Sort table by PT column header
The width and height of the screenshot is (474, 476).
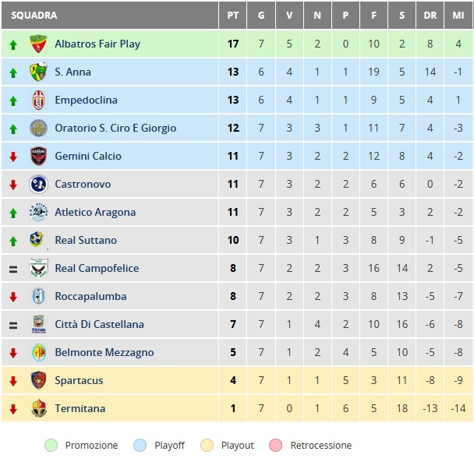[x=233, y=15]
